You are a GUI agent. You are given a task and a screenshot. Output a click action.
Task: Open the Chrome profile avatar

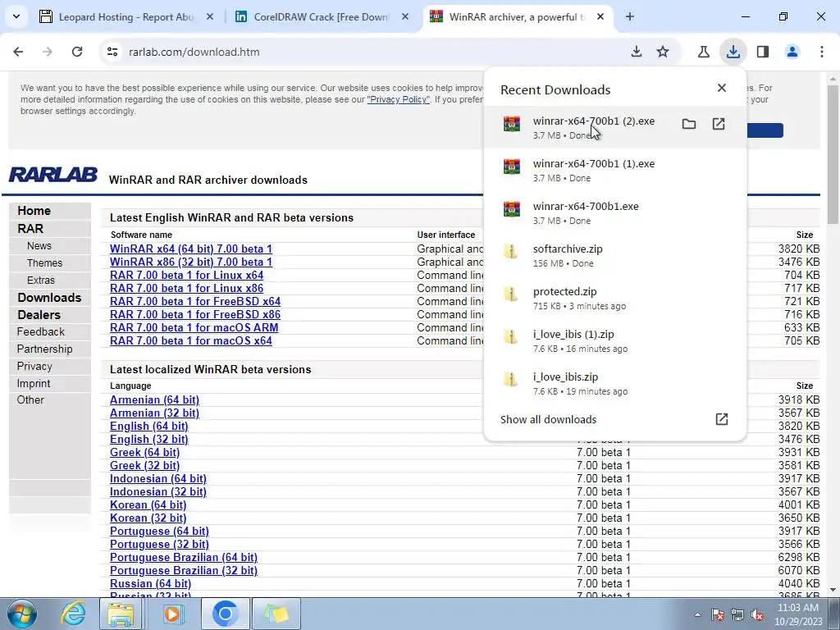792,52
